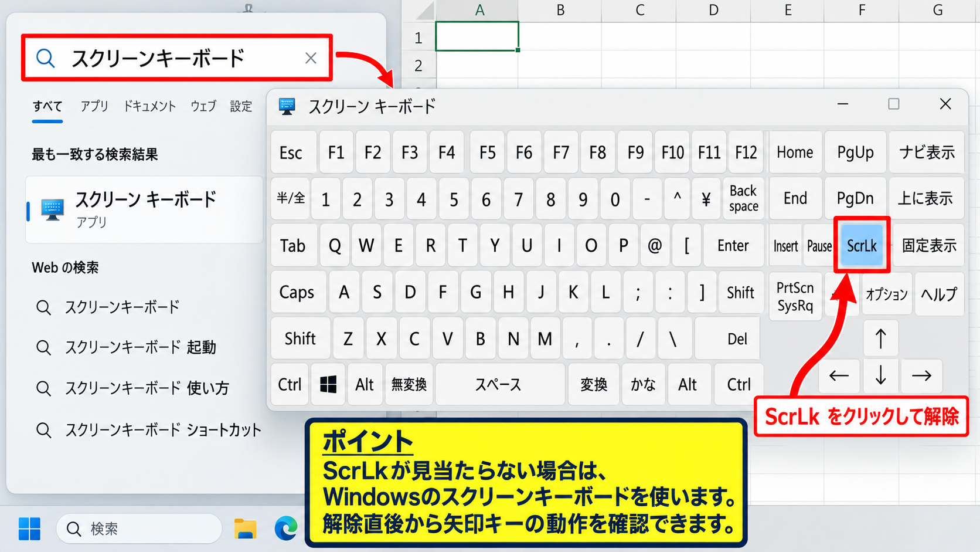
Task: Click the Insert key
Action: click(x=785, y=246)
